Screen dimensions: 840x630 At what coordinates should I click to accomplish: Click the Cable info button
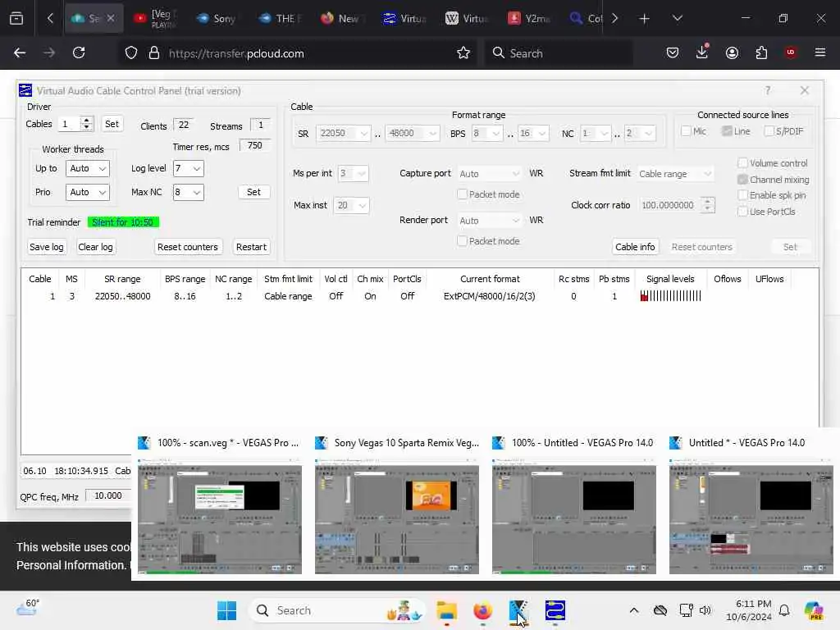click(x=635, y=247)
